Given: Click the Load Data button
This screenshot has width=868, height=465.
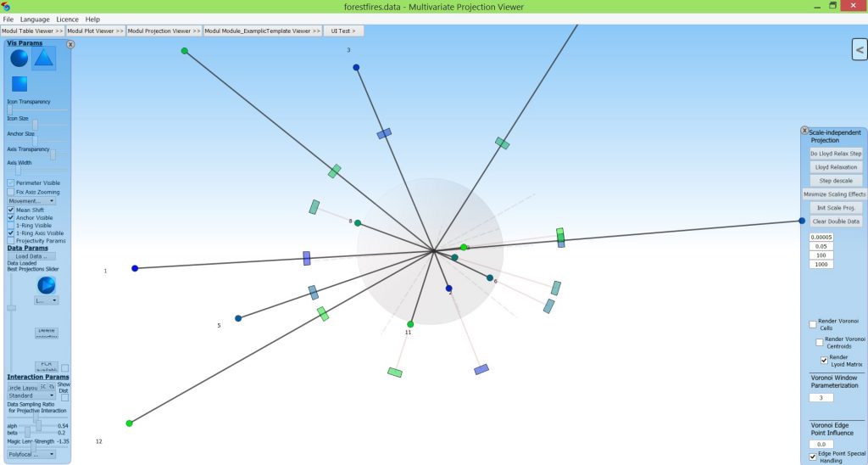Looking at the screenshot, I should point(31,256).
